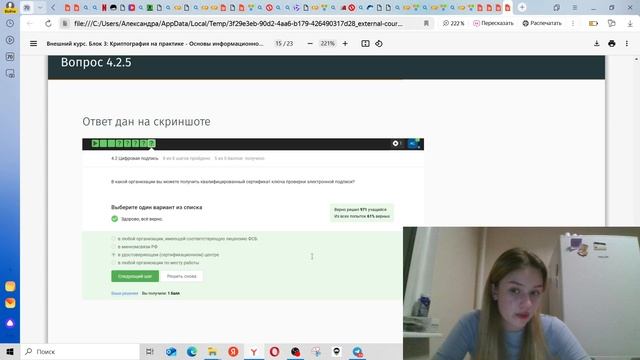Viewport: 640px width, 360px height.
Task: Click the Пересказать button
Action: pyautogui.click(x=493, y=24)
